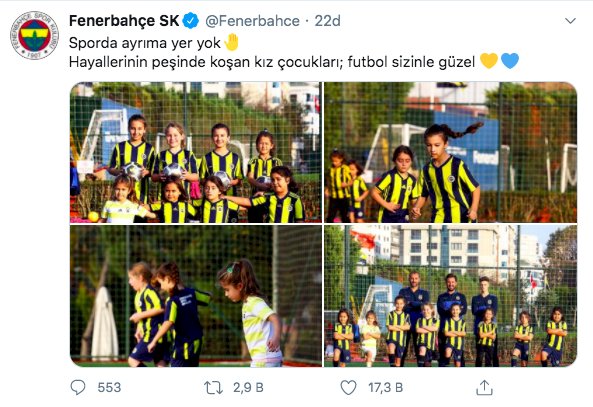Open photo of girl in white jersey

click(196, 296)
